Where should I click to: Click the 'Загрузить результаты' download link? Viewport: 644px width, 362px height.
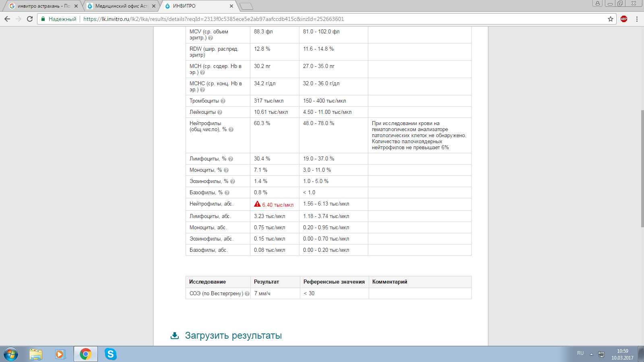click(233, 335)
